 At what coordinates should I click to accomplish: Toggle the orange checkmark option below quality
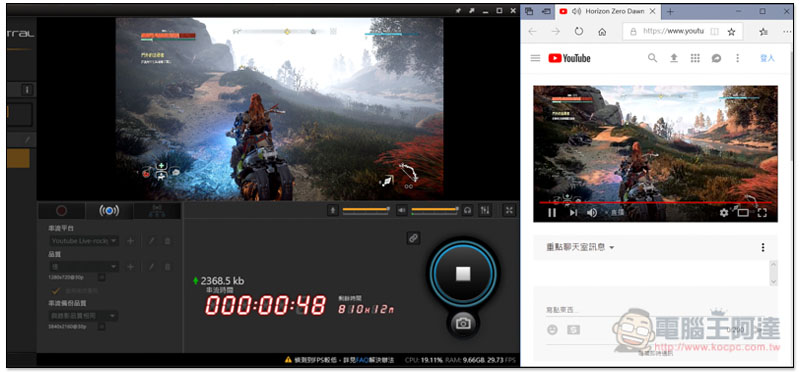coord(57,290)
